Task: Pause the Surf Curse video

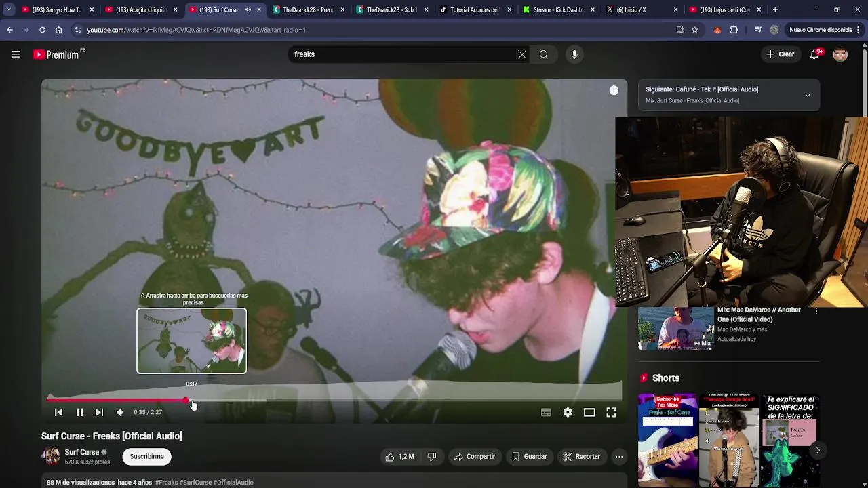Action: 79,412
